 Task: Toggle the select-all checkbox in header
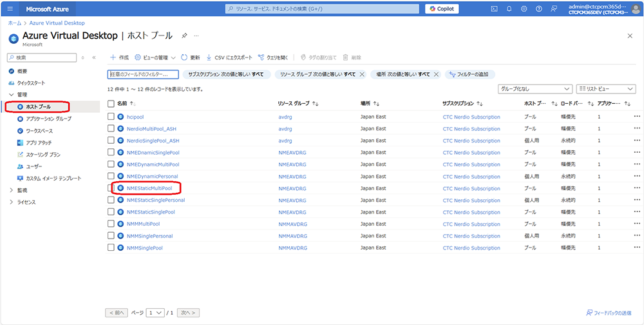tap(111, 104)
